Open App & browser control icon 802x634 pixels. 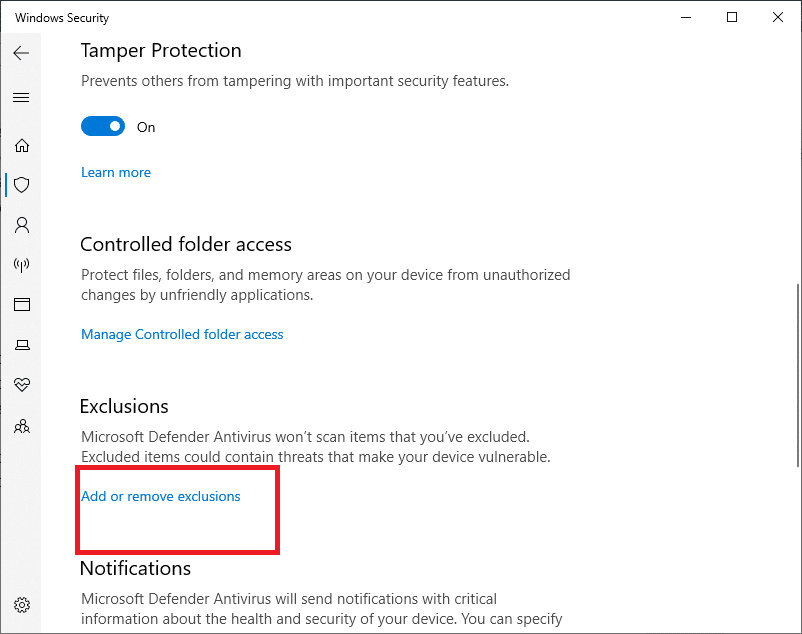[21, 305]
